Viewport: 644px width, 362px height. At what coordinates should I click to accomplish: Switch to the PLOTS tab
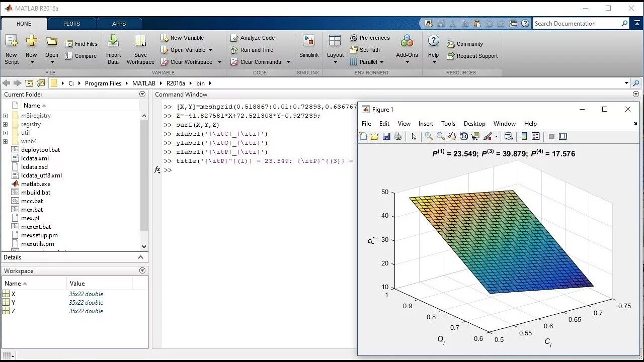(71, 24)
